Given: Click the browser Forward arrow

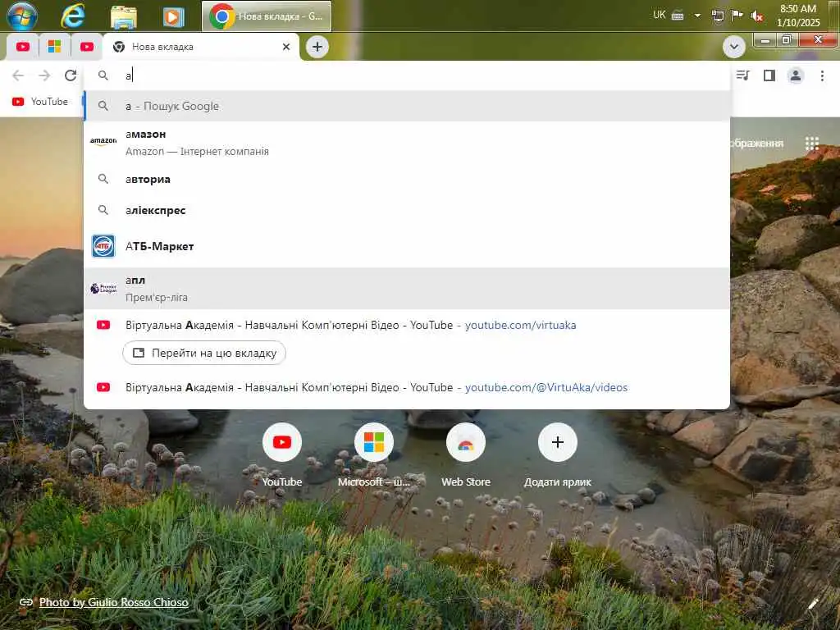Looking at the screenshot, I should [x=44, y=75].
